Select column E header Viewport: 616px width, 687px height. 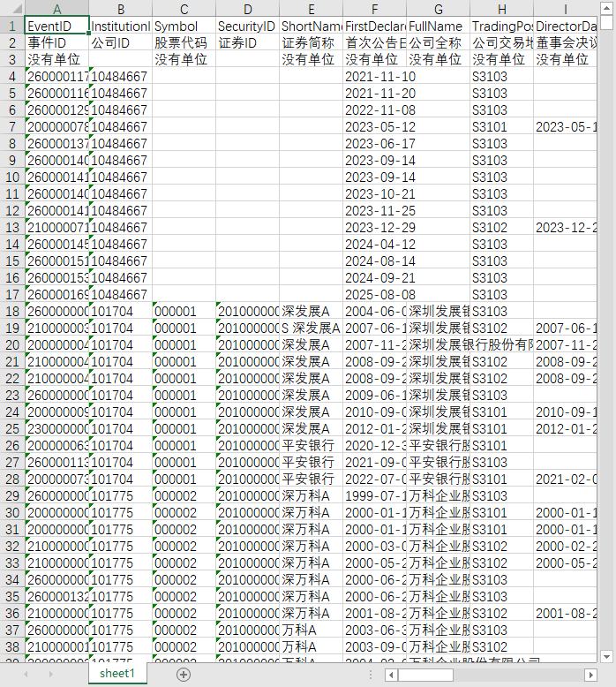(x=311, y=9)
